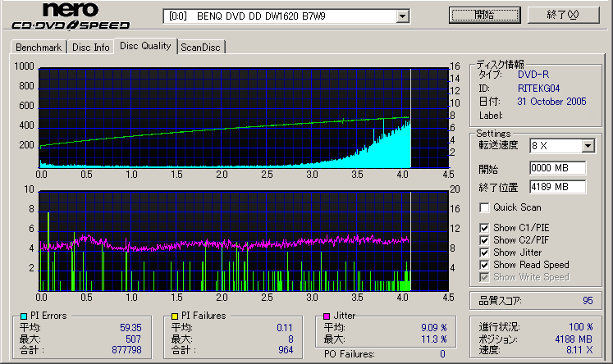
Task: Open the ScanDisc tab
Action: (x=200, y=48)
